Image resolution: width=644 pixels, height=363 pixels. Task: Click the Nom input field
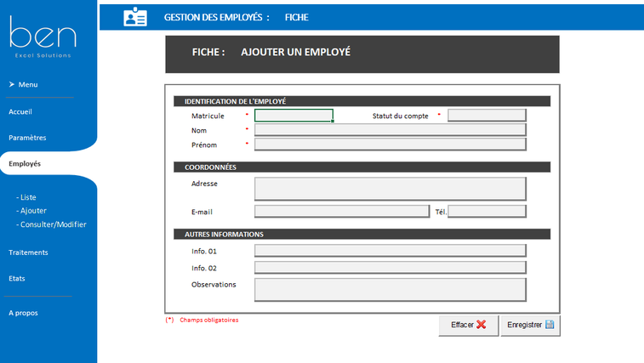point(390,130)
